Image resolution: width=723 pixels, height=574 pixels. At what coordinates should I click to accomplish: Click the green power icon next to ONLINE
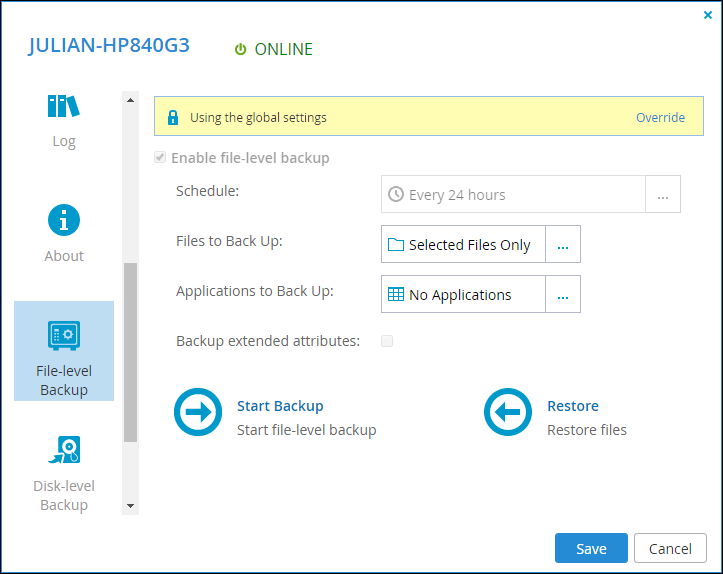pos(241,49)
